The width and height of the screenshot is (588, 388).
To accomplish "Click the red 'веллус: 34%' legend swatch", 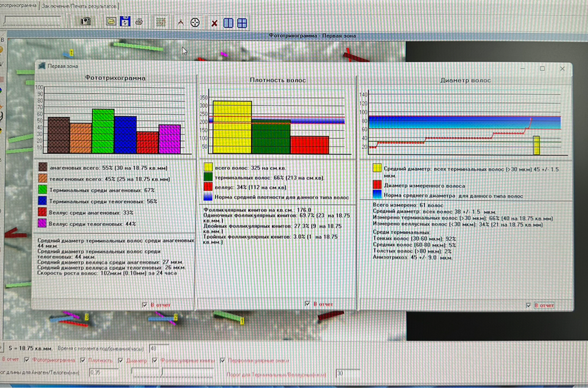I will coord(208,187).
